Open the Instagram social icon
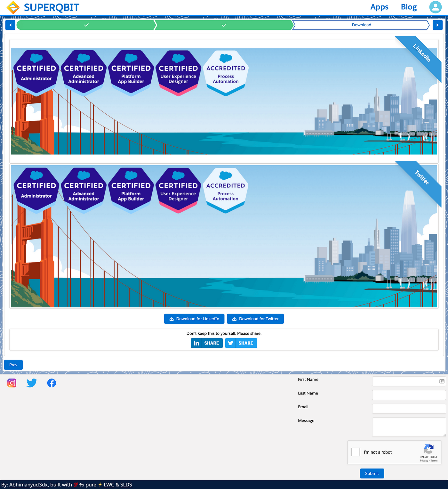448x489 pixels. pos(12,383)
